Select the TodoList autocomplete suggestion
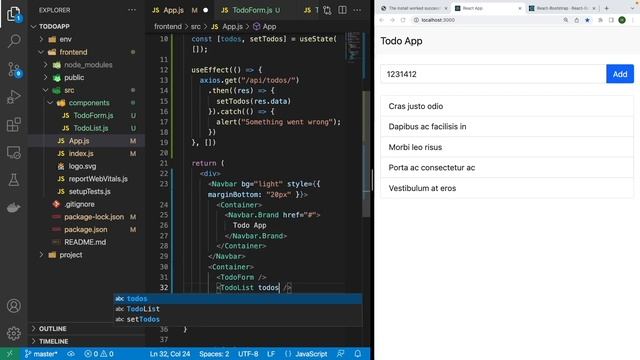Viewport: 640px width, 360px height. coord(238,309)
